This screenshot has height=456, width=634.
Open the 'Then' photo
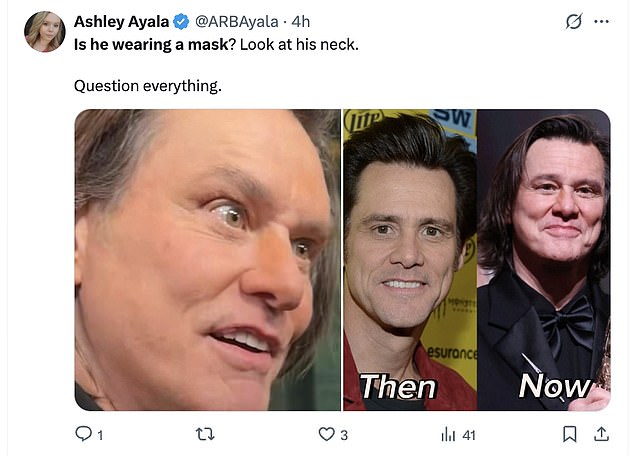click(410, 259)
